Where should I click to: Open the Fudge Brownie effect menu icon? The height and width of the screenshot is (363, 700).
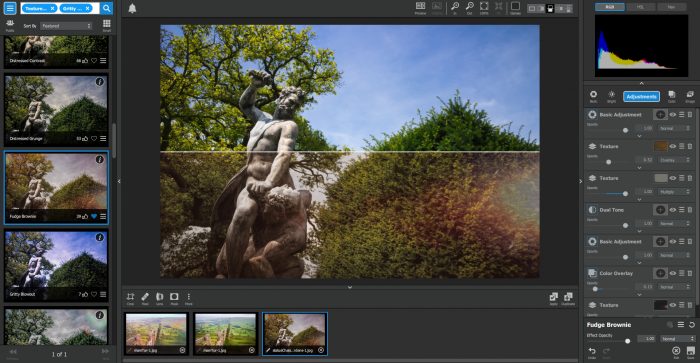(x=680, y=325)
